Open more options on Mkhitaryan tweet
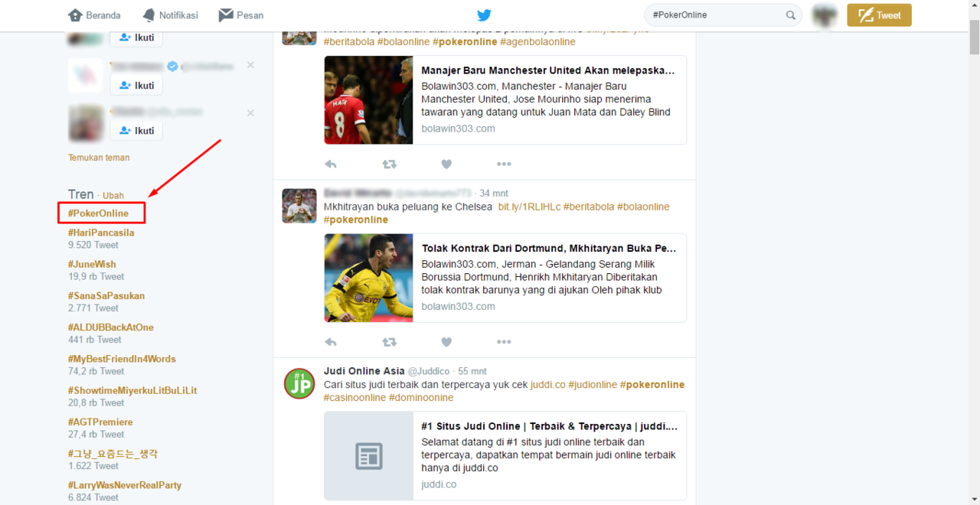980x505 pixels. (504, 342)
